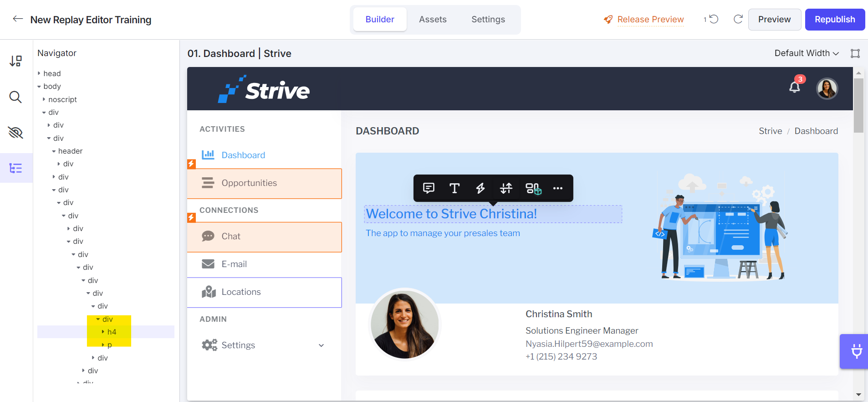Open the component blocks tool

coord(533,188)
